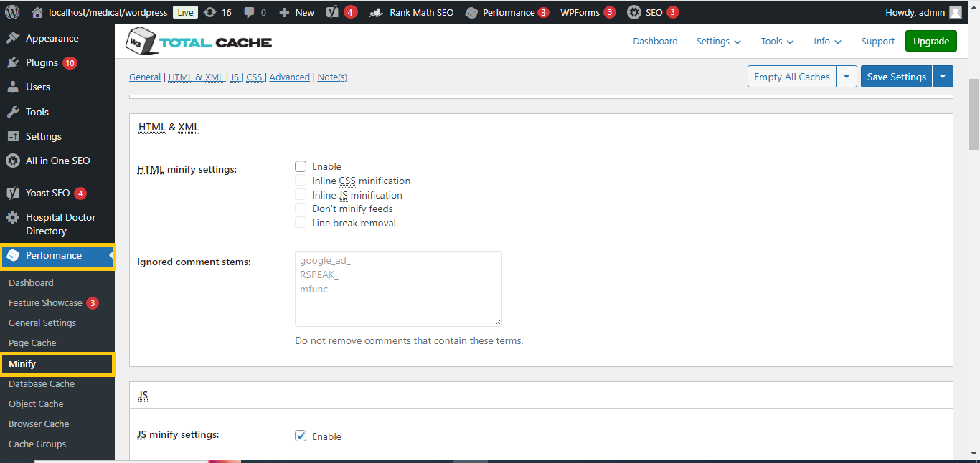Toggle Inline CSS minification checkbox

(301, 181)
